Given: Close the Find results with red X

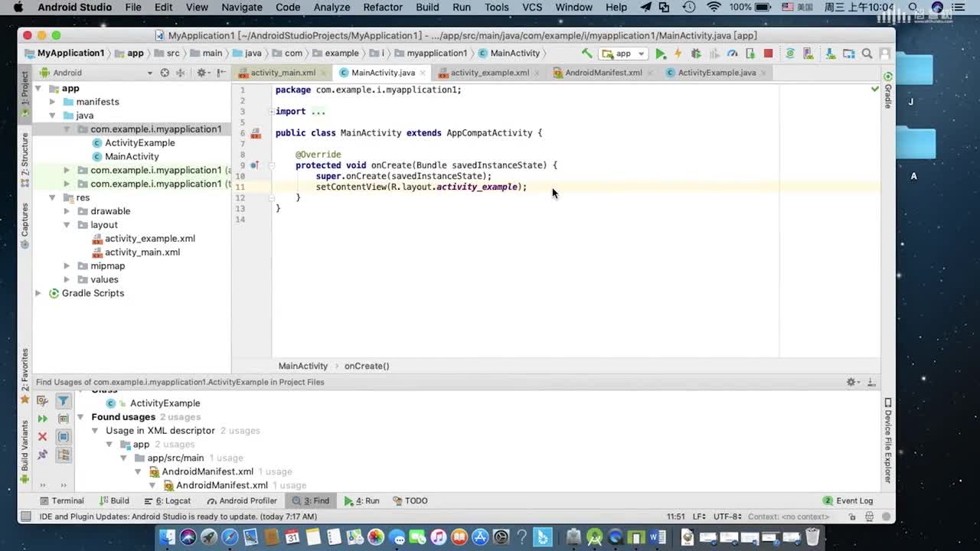Looking at the screenshot, I should [42, 436].
